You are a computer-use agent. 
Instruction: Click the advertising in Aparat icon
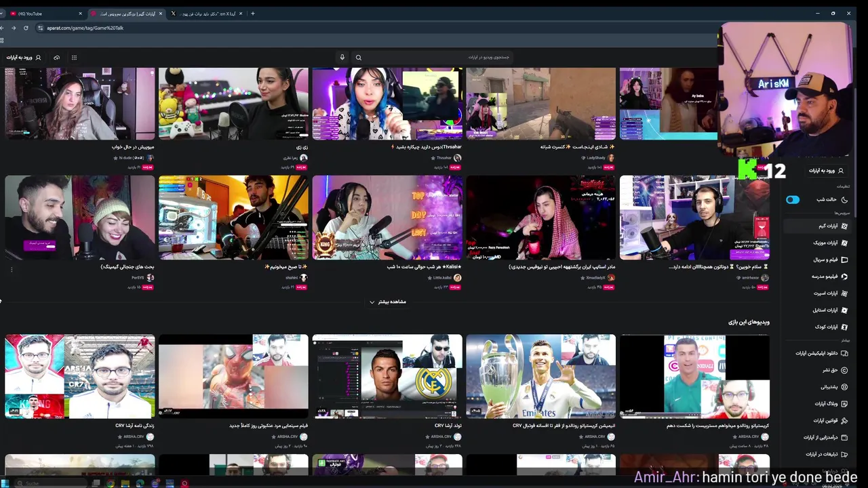pos(844,454)
